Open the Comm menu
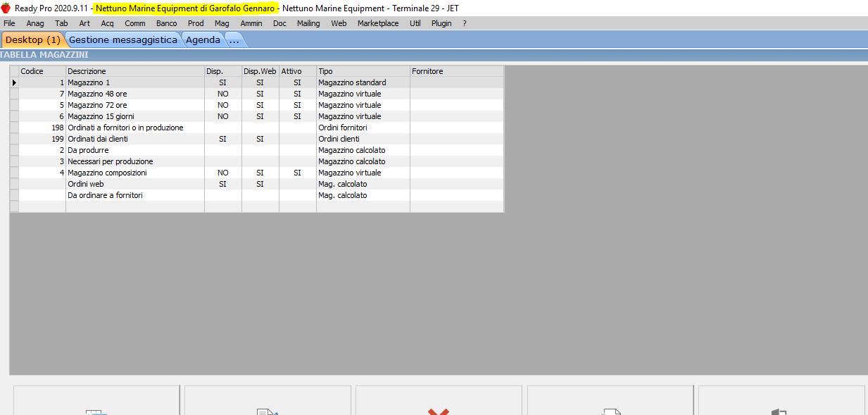868x415 pixels. click(x=135, y=23)
